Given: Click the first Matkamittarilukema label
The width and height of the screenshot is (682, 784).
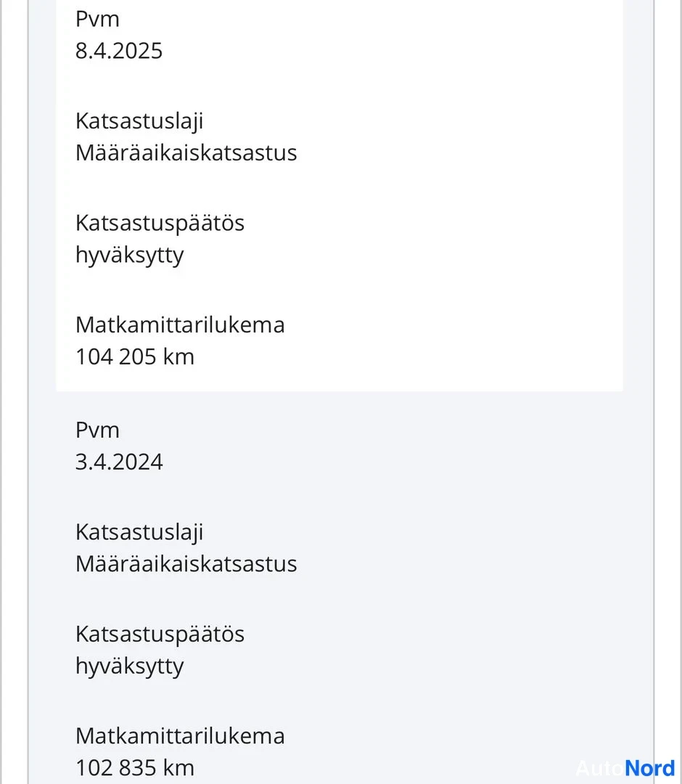Looking at the screenshot, I should (180, 325).
